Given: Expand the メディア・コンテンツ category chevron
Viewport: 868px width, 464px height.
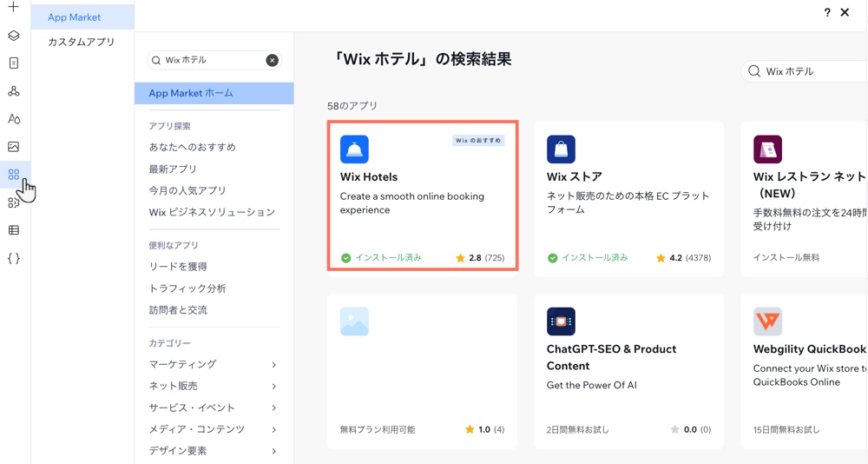Looking at the screenshot, I should coord(274,429).
